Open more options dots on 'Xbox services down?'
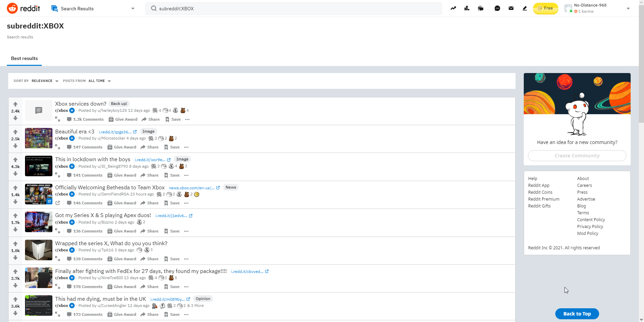This screenshot has height=322, width=644. click(187, 119)
